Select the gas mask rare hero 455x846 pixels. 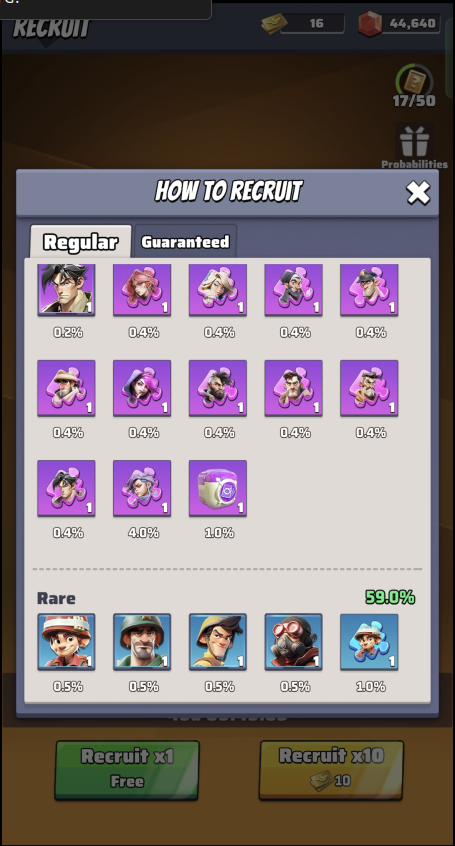point(294,642)
